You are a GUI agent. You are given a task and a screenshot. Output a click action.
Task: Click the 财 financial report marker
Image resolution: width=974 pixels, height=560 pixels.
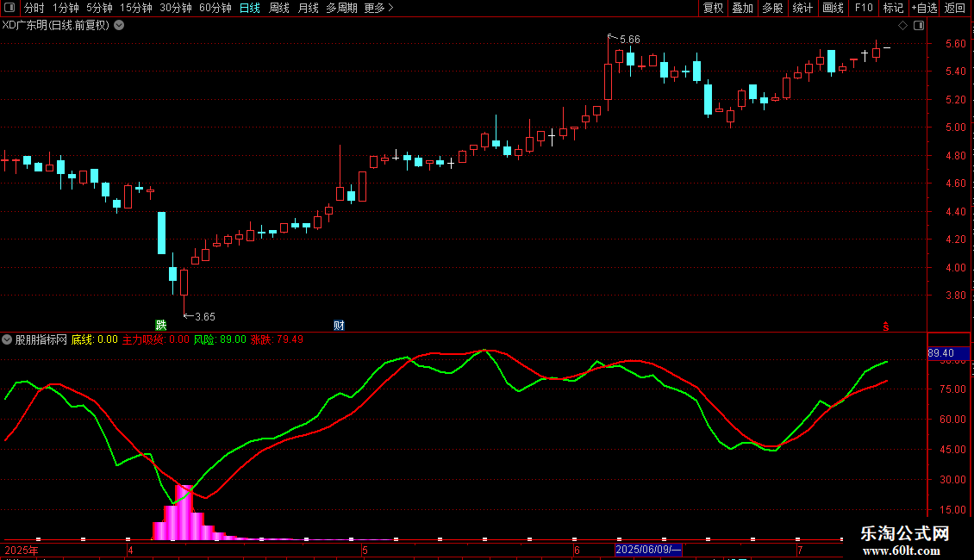[x=339, y=326]
